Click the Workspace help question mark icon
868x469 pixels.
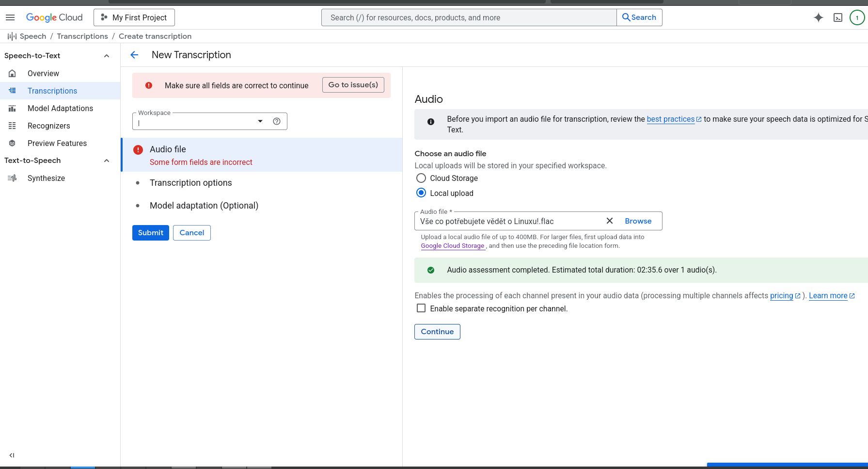277,121
